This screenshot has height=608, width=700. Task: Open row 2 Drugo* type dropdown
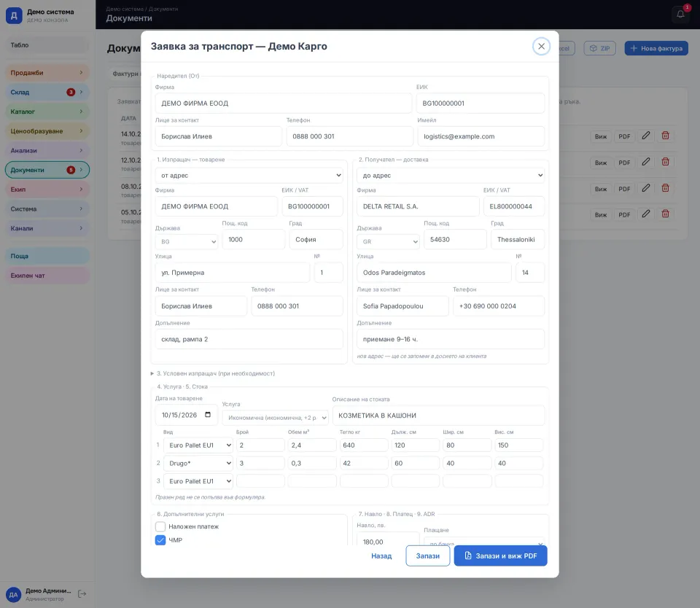click(198, 464)
